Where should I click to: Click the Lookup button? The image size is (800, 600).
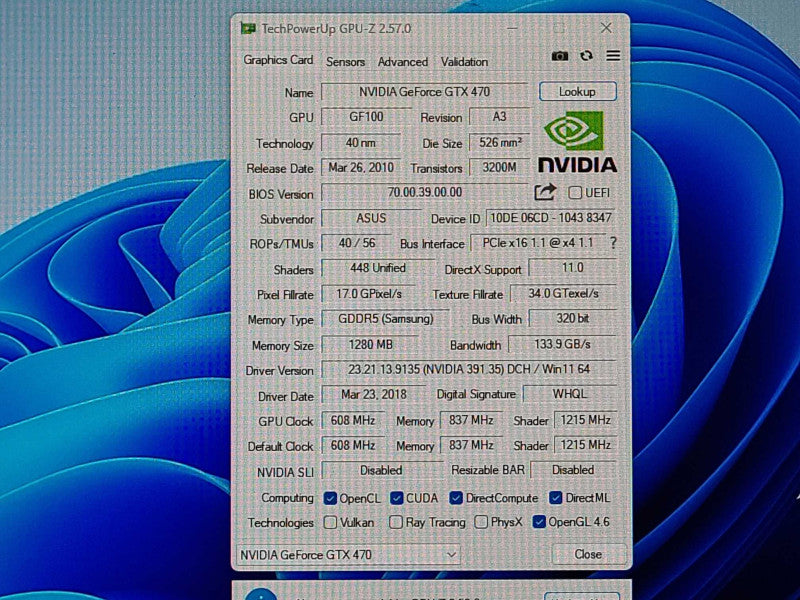tap(578, 92)
